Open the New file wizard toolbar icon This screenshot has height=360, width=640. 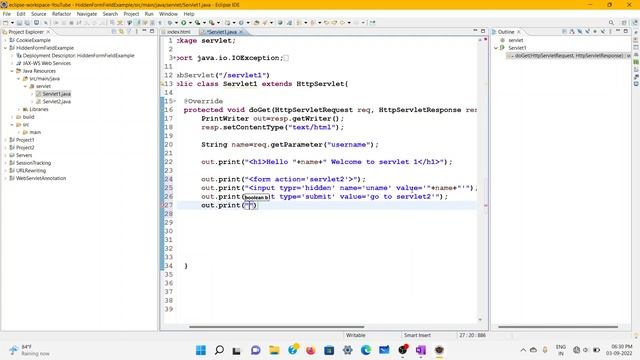point(5,23)
